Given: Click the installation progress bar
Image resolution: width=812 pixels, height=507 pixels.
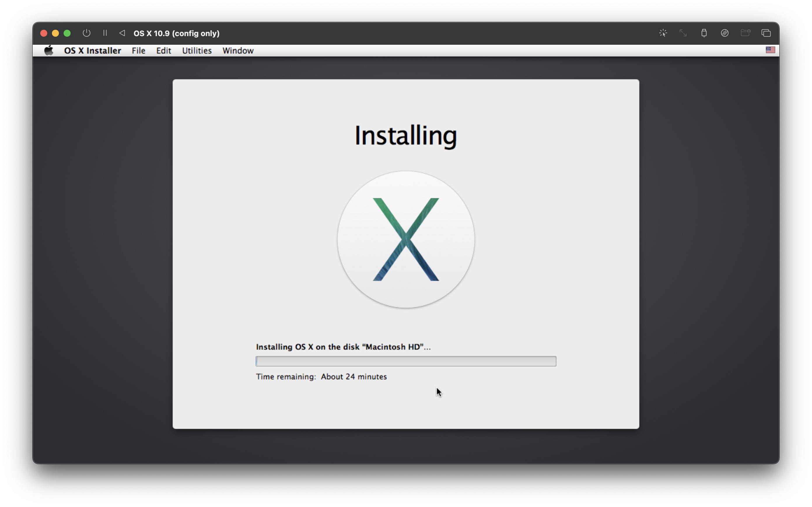Looking at the screenshot, I should click(x=406, y=361).
